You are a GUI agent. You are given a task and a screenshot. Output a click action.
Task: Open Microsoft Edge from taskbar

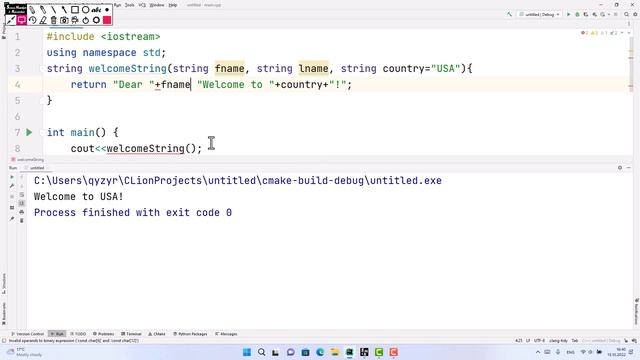320,352
